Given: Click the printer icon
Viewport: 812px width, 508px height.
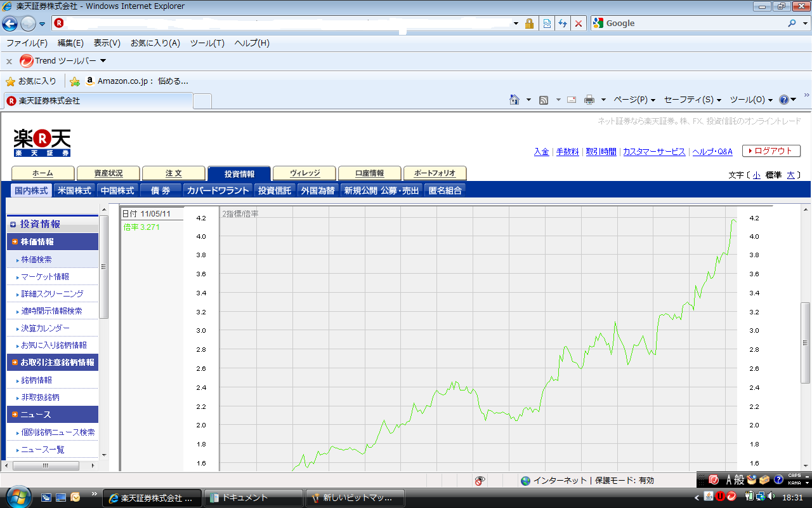Looking at the screenshot, I should click(589, 100).
